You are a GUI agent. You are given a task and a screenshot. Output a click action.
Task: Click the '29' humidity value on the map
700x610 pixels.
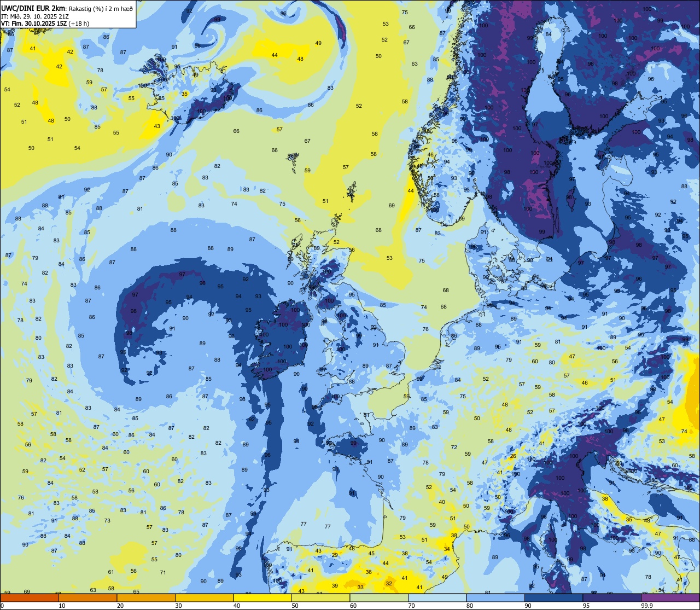[x=335, y=555]
